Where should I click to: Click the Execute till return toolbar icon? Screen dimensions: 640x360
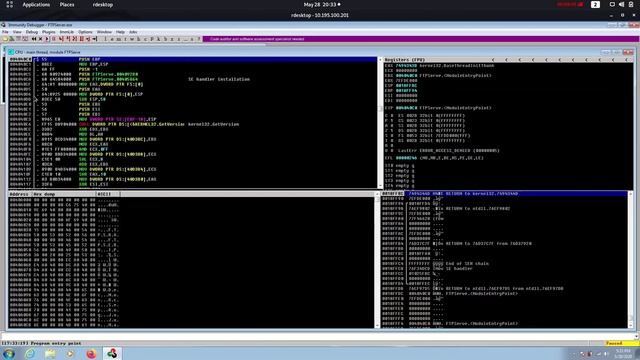(89, 39)
